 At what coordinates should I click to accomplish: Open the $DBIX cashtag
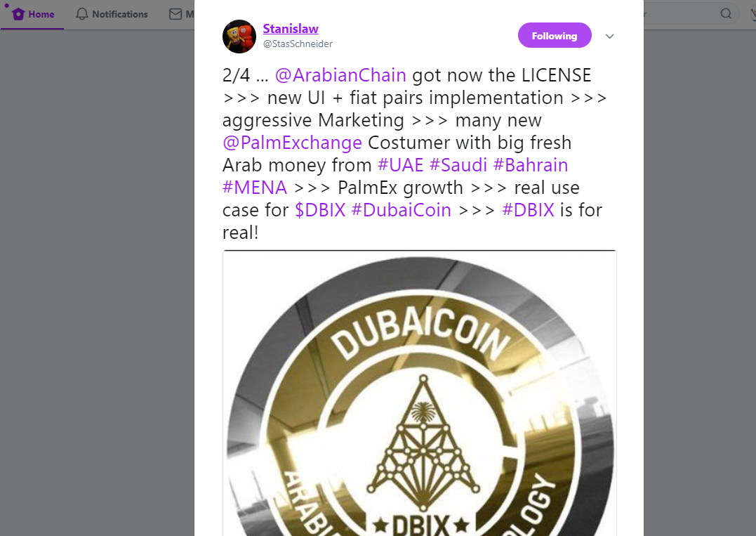click(x=320, y=210)
